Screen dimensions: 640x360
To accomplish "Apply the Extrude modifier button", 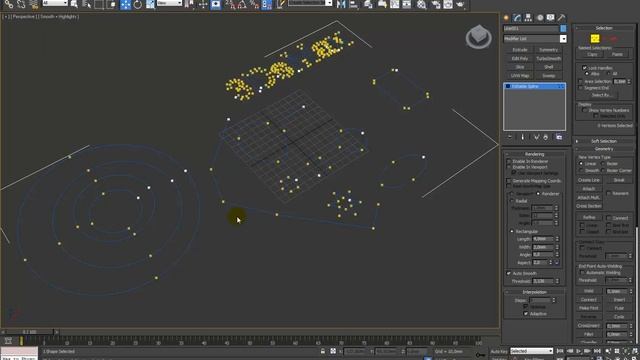I will [520, 50].
